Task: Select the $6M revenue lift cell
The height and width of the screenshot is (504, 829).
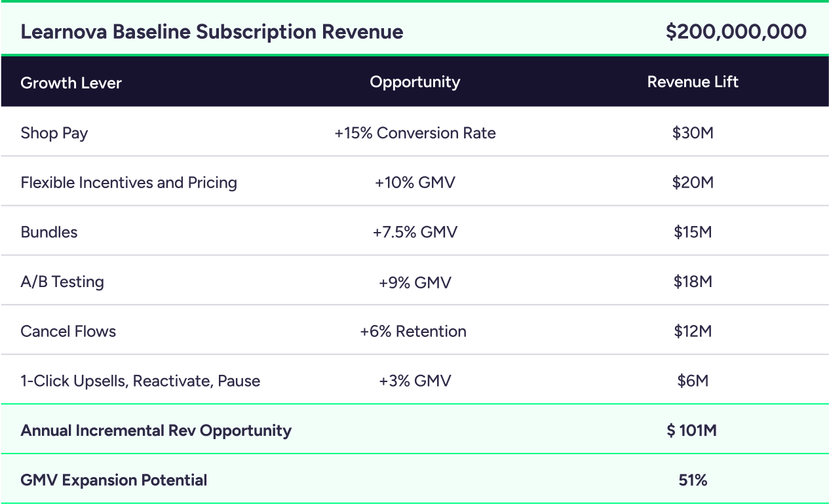Action: [693, 381]
